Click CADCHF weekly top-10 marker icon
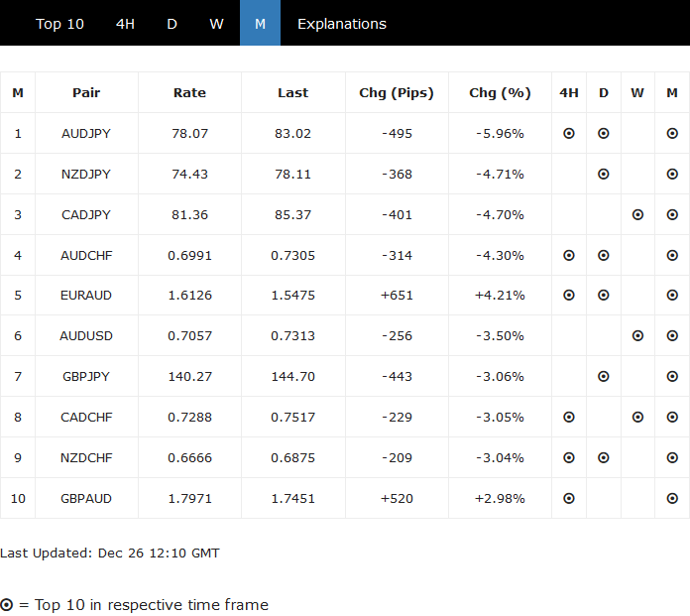 pyautogui.click(x=637, y=418)
